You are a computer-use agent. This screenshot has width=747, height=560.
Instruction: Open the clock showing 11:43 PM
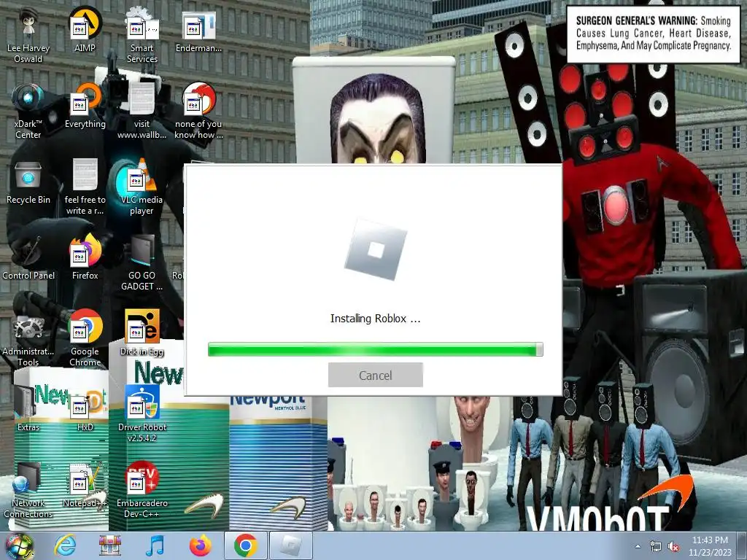click(x=709, y=545)
